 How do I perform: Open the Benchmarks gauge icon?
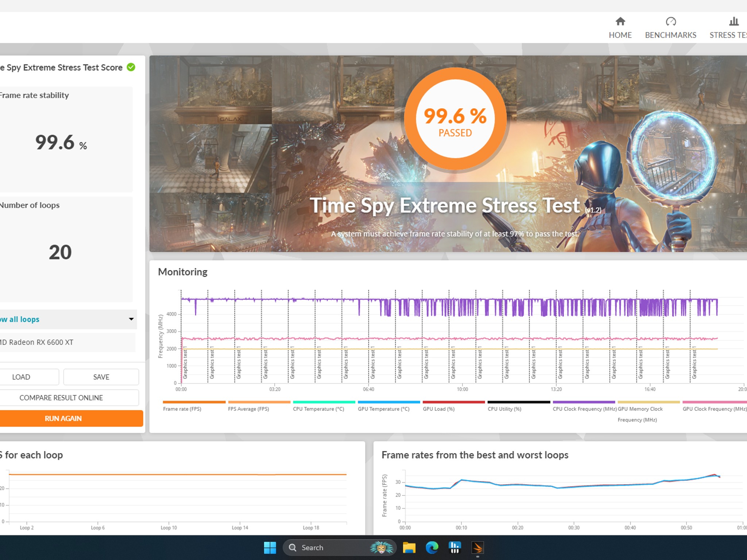671,22
